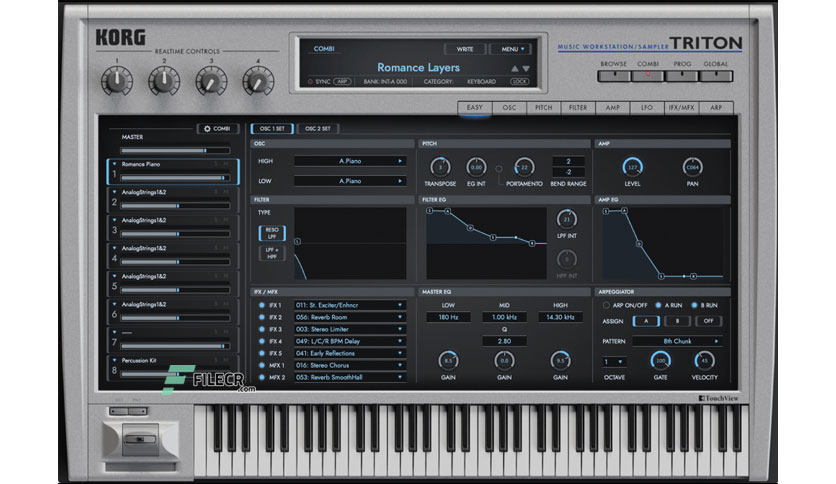Switch to the AMP tab

(x=613, y=108)
